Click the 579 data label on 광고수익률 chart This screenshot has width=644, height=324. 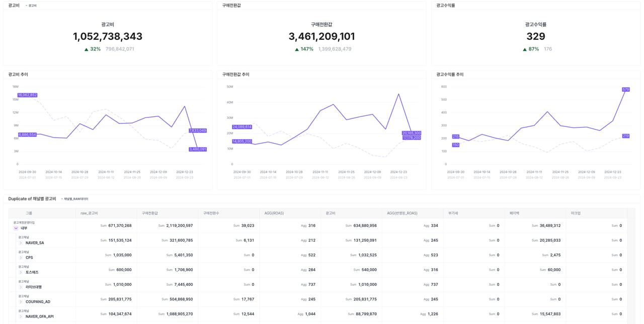click(x=625, y=90)
